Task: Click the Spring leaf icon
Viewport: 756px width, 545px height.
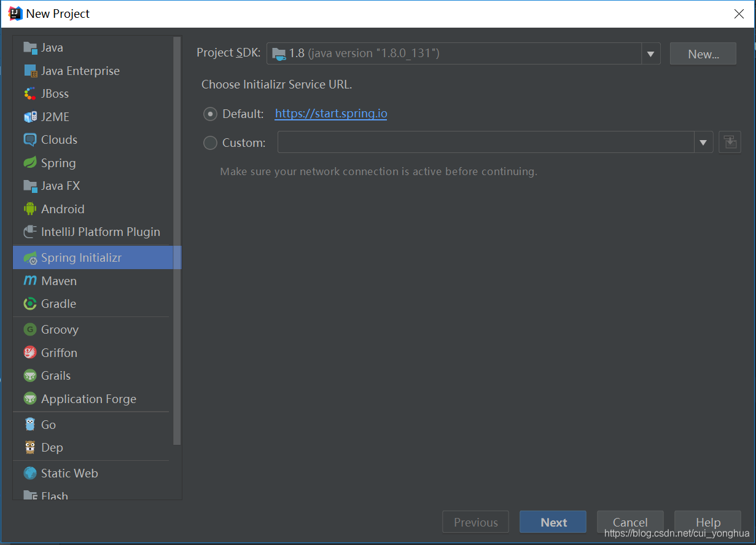Action: click(x=30, y=163)
